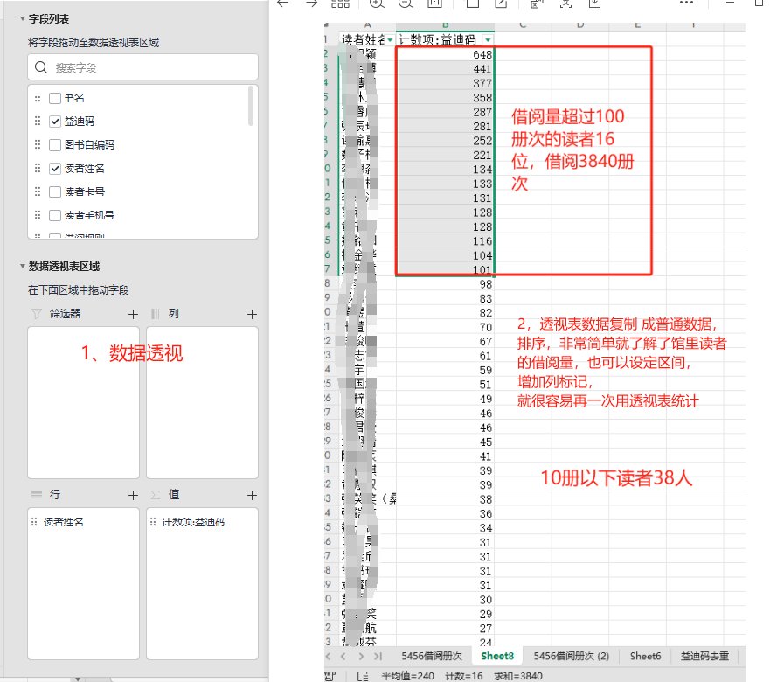Add a field using 值 plus icon
Screen dimensions: 784x682
point(252,495)
